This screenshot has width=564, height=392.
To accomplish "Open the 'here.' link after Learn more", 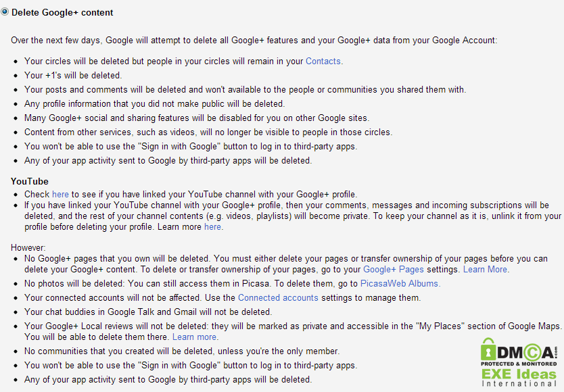I will pyautogui.click(x=214, y=226).
